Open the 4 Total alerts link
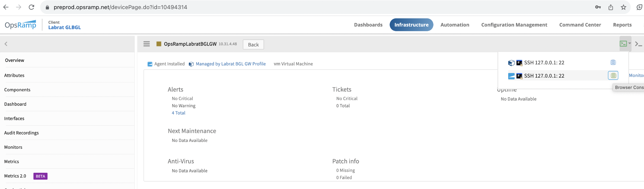The width and height of the screenshot is (644, 189). tap(178, 113)
